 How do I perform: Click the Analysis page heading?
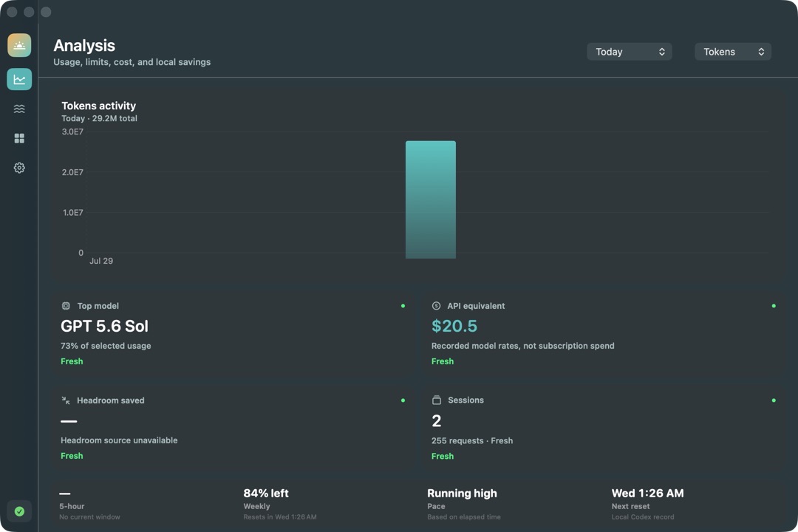(84, 46)
